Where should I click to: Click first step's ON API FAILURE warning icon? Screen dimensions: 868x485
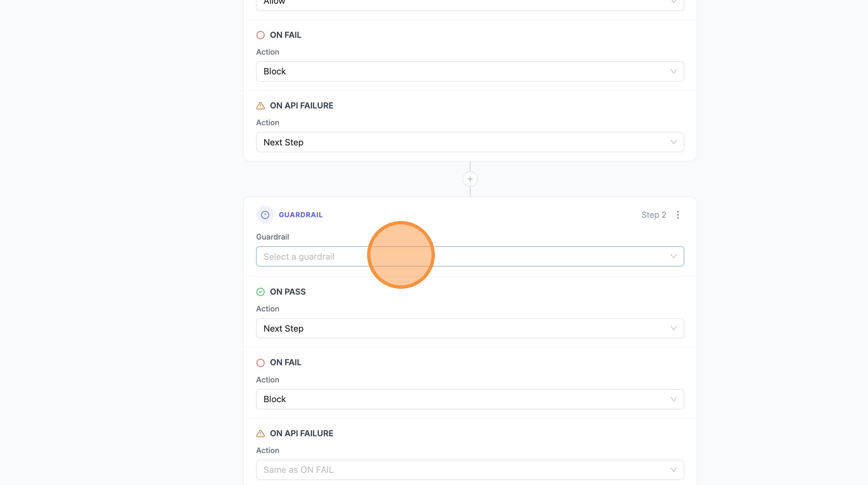[260, 106]
